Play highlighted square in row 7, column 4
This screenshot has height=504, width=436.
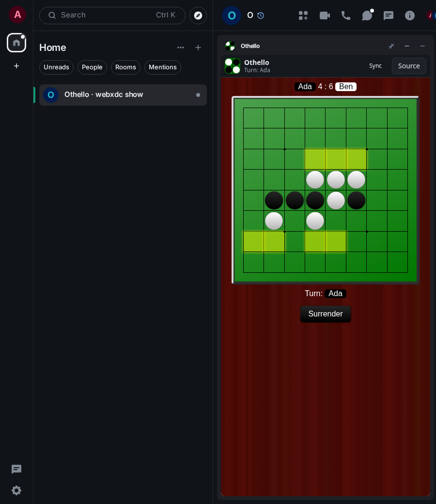(315, 241)
